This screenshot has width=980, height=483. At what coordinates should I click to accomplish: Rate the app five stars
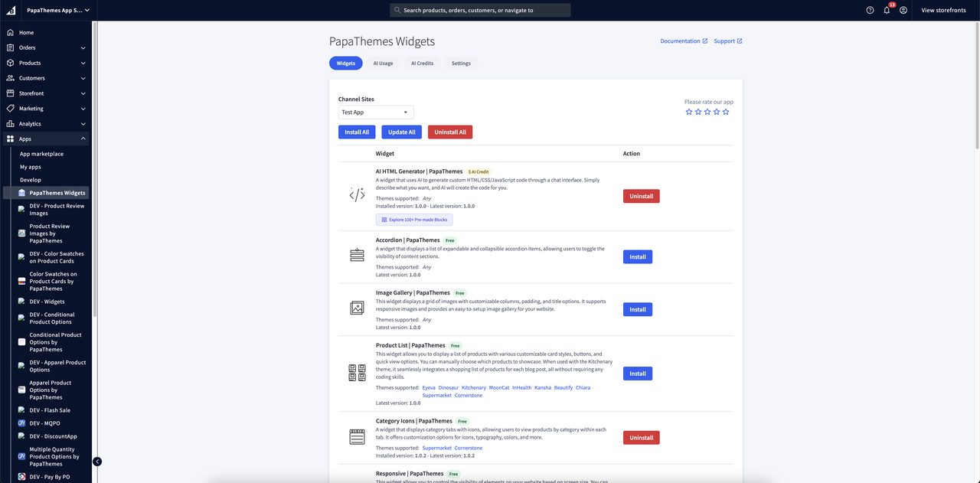pos(724,110)
